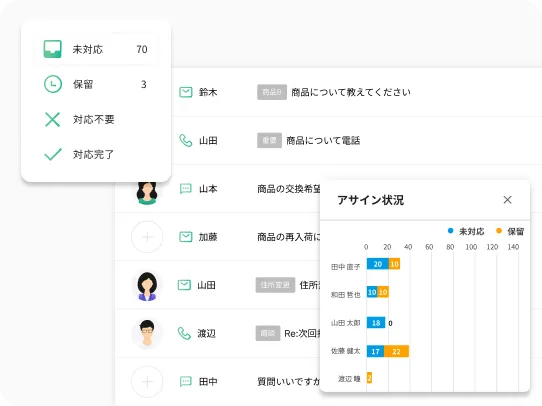Click the avatar in the 山本 row
This screenshot has height=406, width=542.
coord(147,192)
